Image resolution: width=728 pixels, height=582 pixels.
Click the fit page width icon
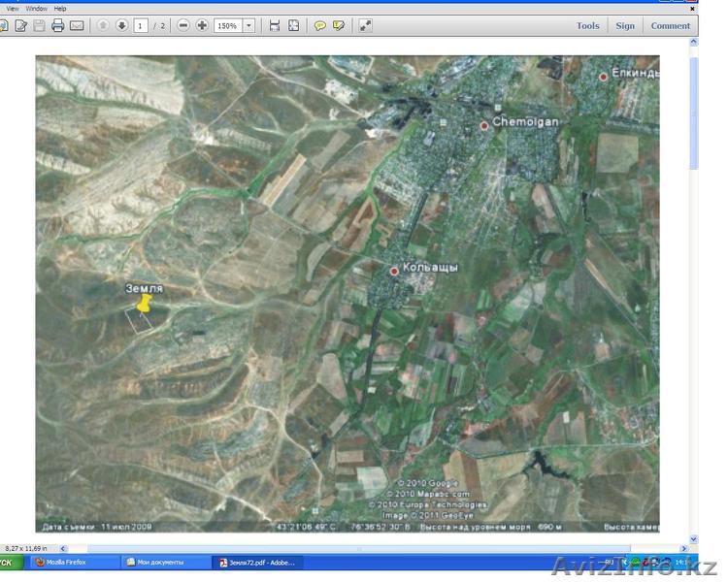coord(275,25)
